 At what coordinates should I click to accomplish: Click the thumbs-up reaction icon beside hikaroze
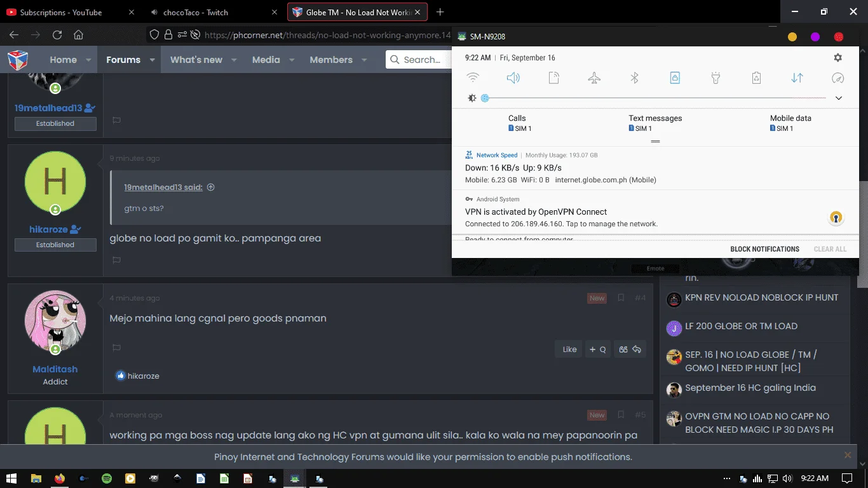120,376
